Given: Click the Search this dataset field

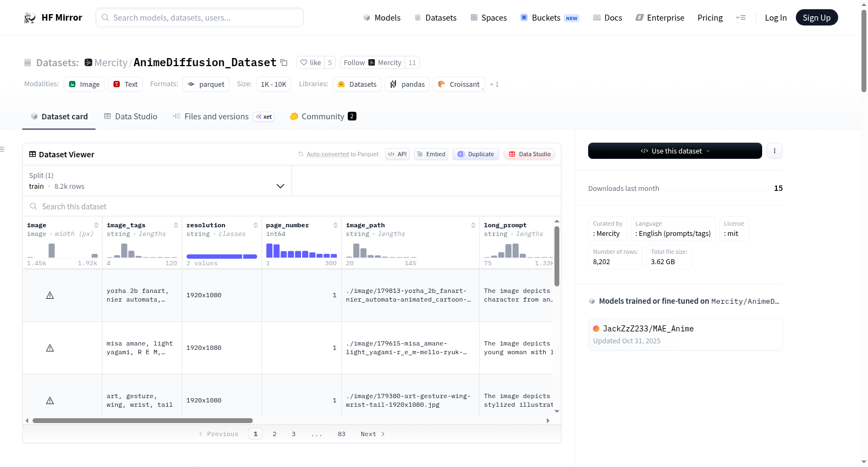Looking at the screenshot, I should click(x=292, y=207).
